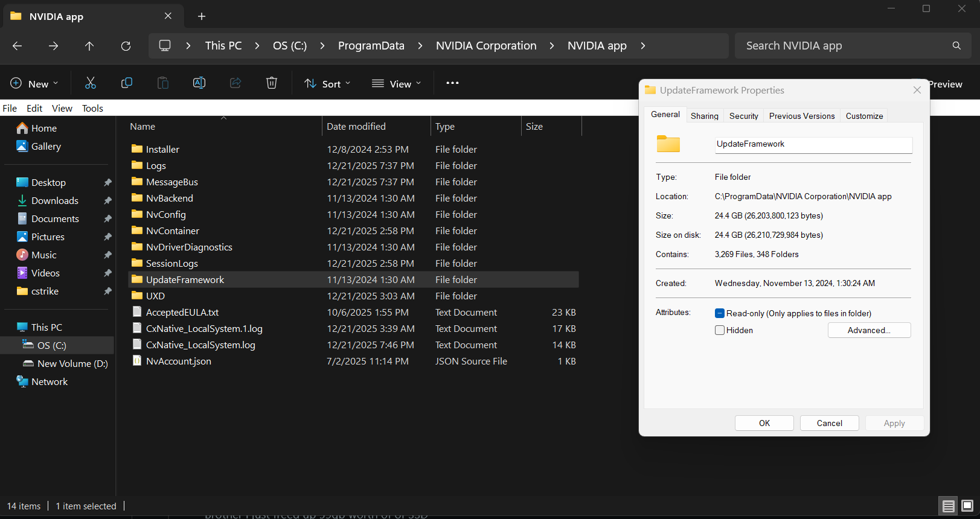Screen dimensions: 980x519
Task: Click the UpdateFramework folder name field
Action: (x=813, y=144)
